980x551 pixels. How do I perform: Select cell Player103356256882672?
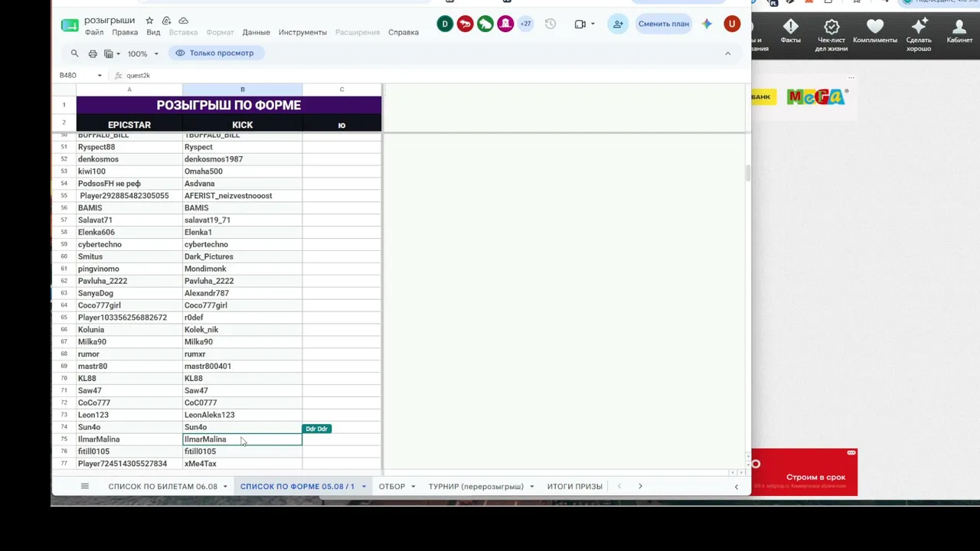[129, 318]
